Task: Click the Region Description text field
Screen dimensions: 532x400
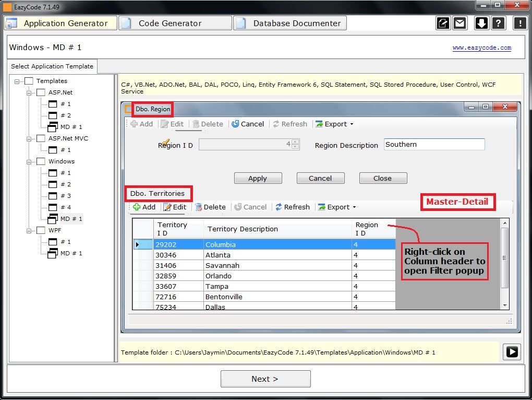Action: click(434, 145)
